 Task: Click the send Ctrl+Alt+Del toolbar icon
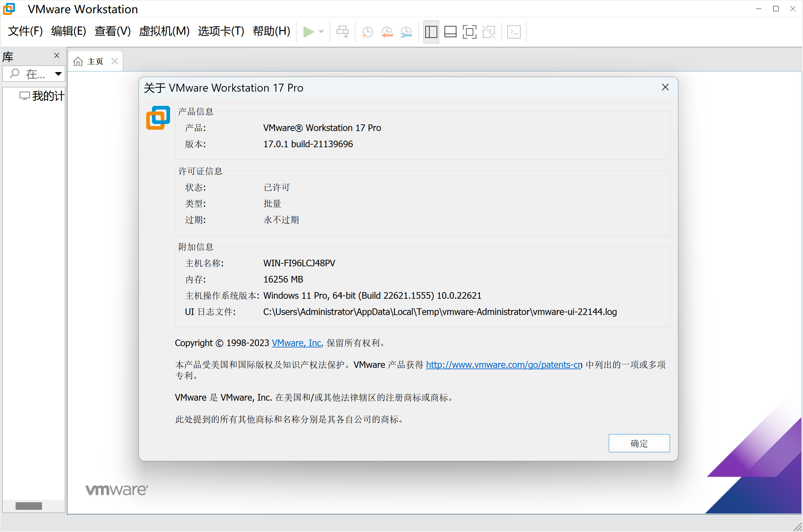pyautogui.click(x=343, y=32)
